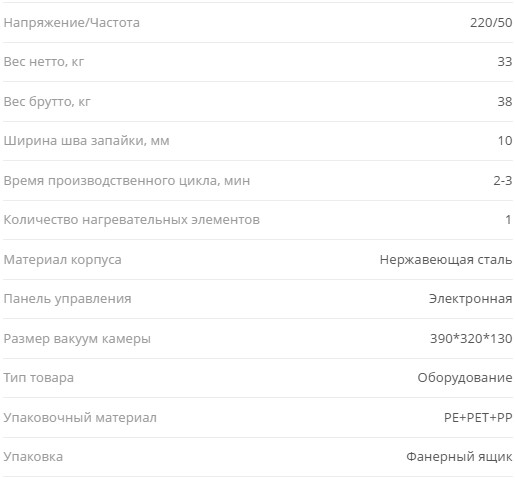The image size is (515, 482).
Task: Select the Нержавеющая сталь value
Action: click(x=446, y=260)
